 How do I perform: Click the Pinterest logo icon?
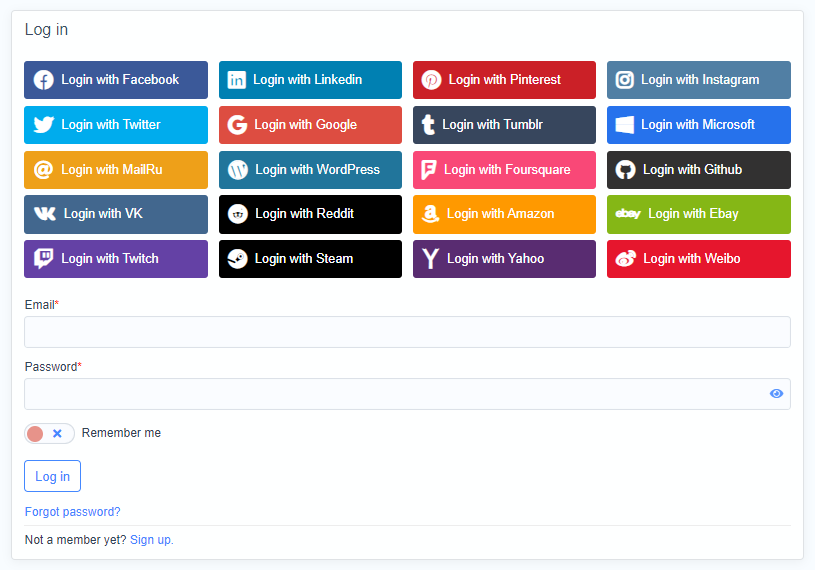point(431,80)
